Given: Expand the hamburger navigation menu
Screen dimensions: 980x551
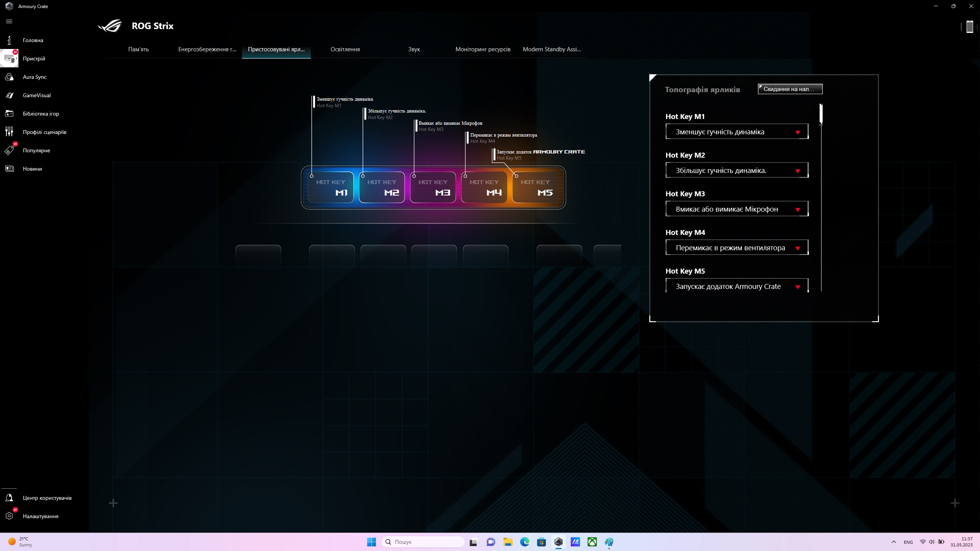Looking at the screenshot, I should 9,21.
